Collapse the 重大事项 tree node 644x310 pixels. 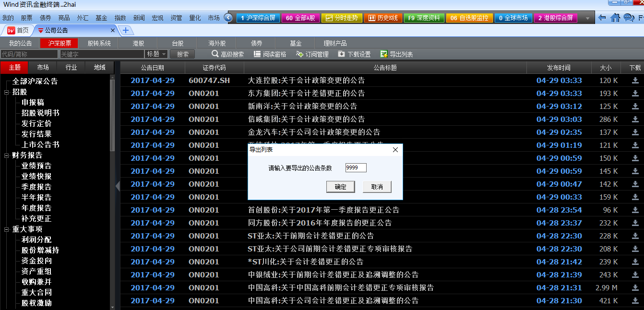[x=7, y=229]
